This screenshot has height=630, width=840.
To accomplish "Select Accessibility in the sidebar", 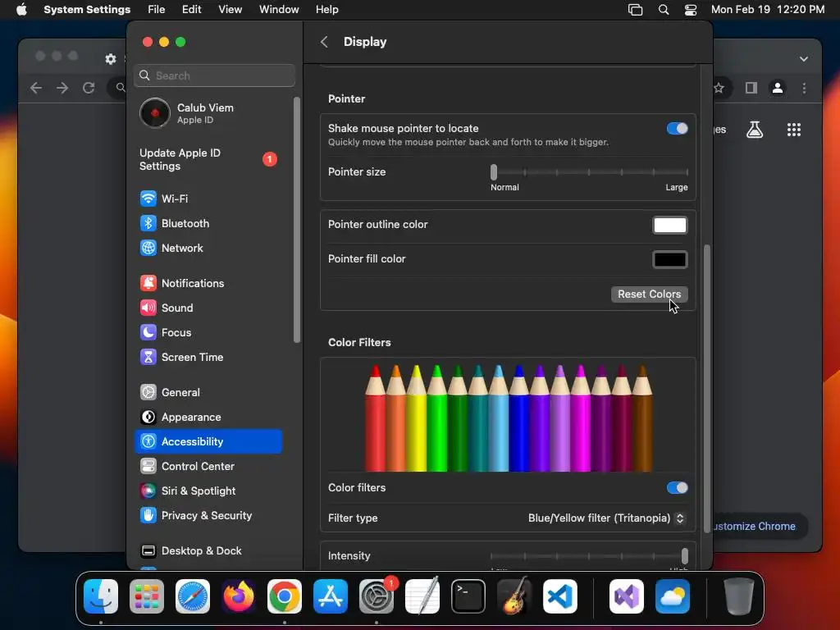I will coord(208,442).
